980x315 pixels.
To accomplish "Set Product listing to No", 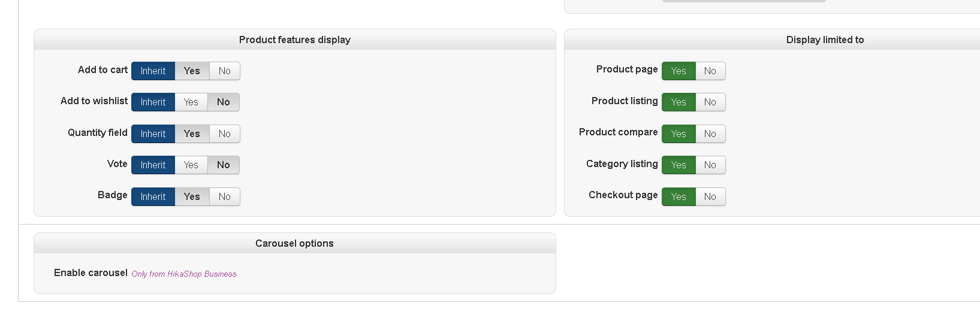I will click(x=710, y=102).
